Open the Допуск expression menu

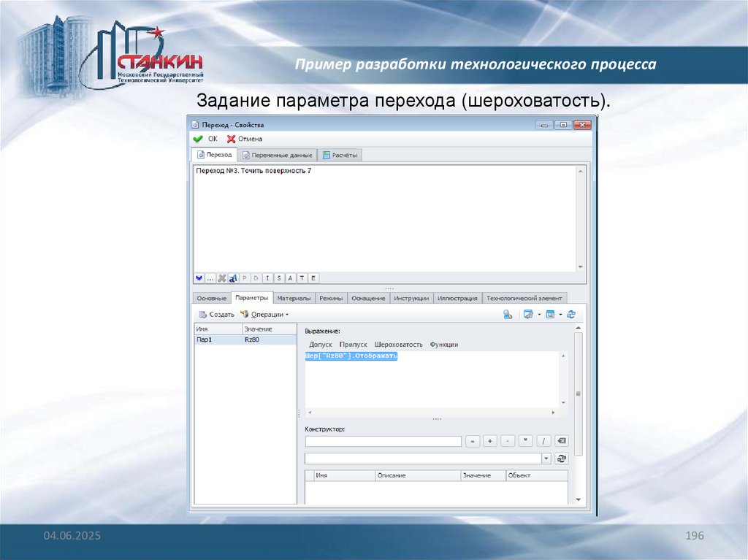320,345
